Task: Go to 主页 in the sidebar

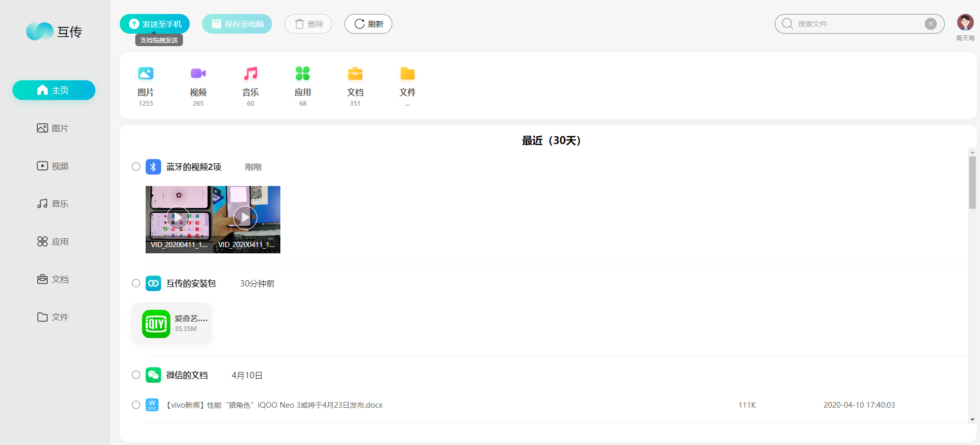Action: coord(54,90)
